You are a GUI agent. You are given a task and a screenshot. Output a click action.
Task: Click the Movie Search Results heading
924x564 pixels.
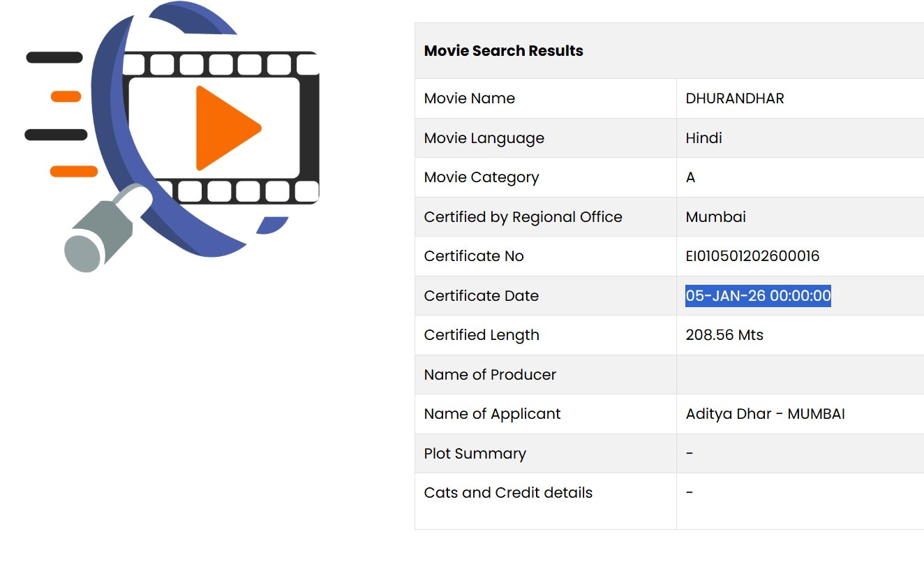coord(503,51)
